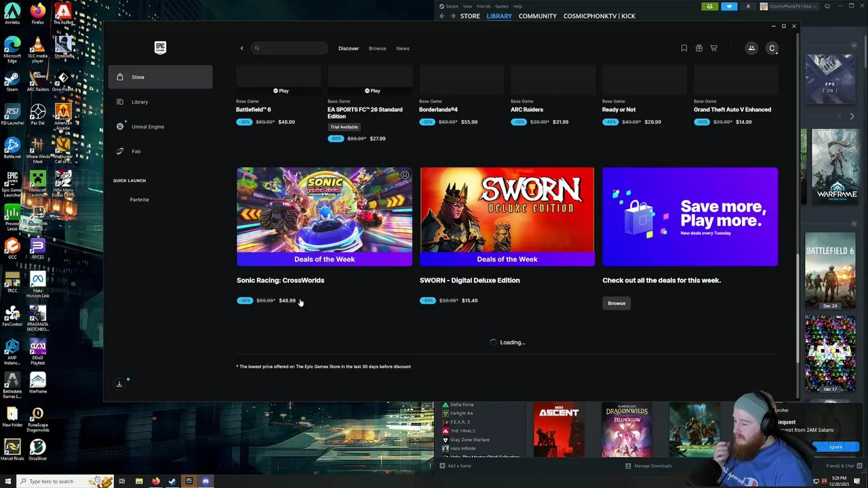868x488 pixels.
Task: Click the blue announcements megaphone in Steam
Action: click(729, 6)
